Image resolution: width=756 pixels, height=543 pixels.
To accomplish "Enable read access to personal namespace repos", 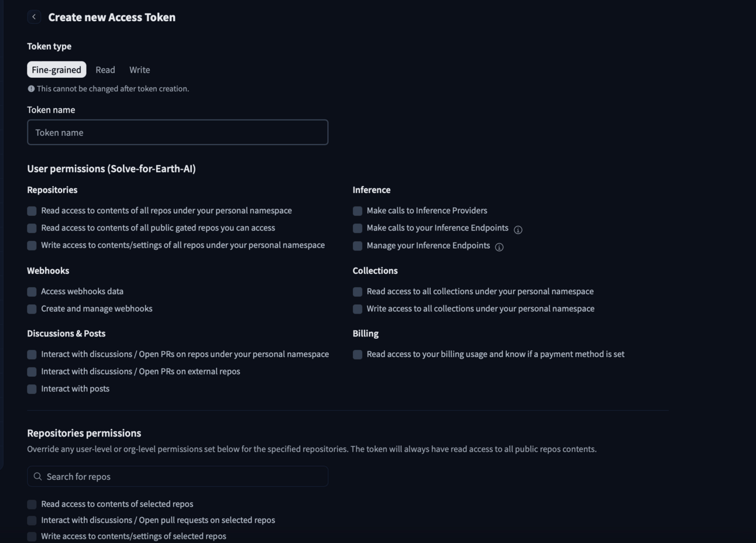I will 32,211.
